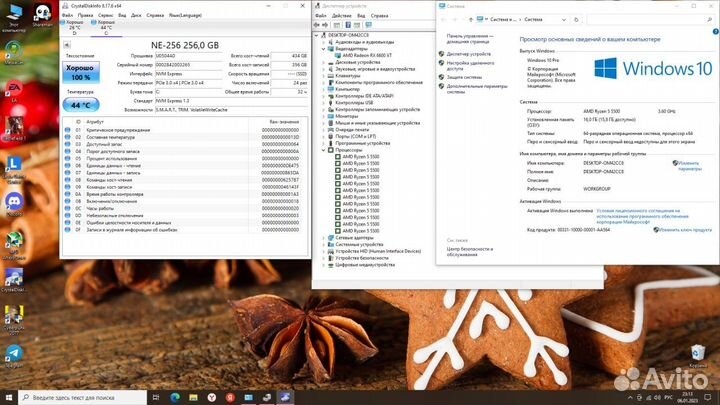
Task: Click the search icon in the System window
Action: point(709,20)
